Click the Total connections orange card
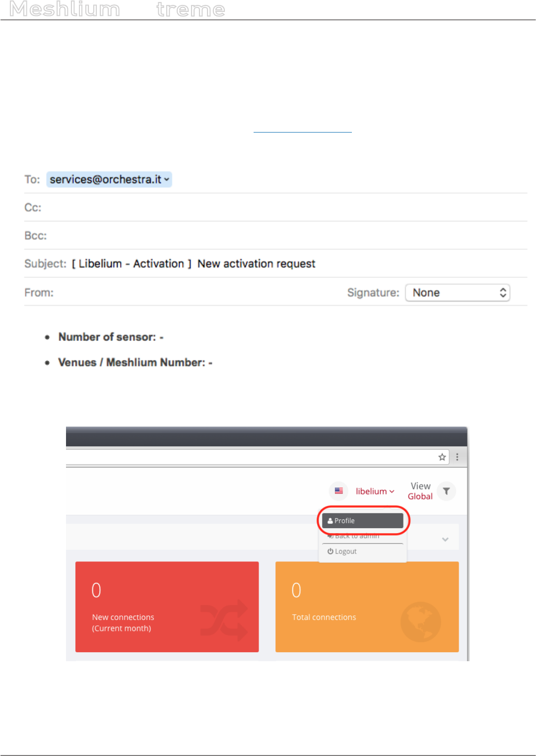Image resolution: width=536 pixels, height=756 pixels. [x=367, y=607]
